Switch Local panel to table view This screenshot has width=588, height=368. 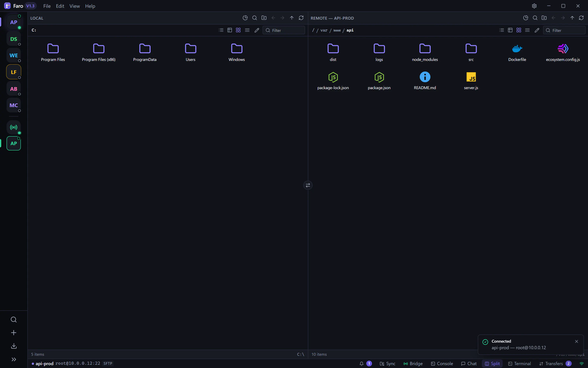(230, 30)
